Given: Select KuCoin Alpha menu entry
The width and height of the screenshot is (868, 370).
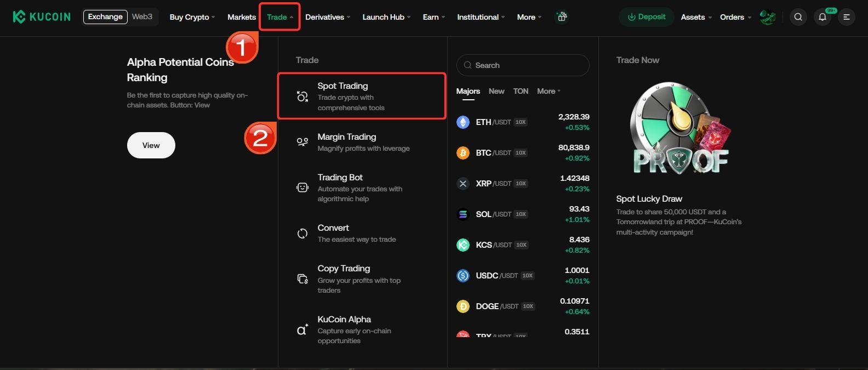Looking at the screenshot, I should [x=362, y=329].
